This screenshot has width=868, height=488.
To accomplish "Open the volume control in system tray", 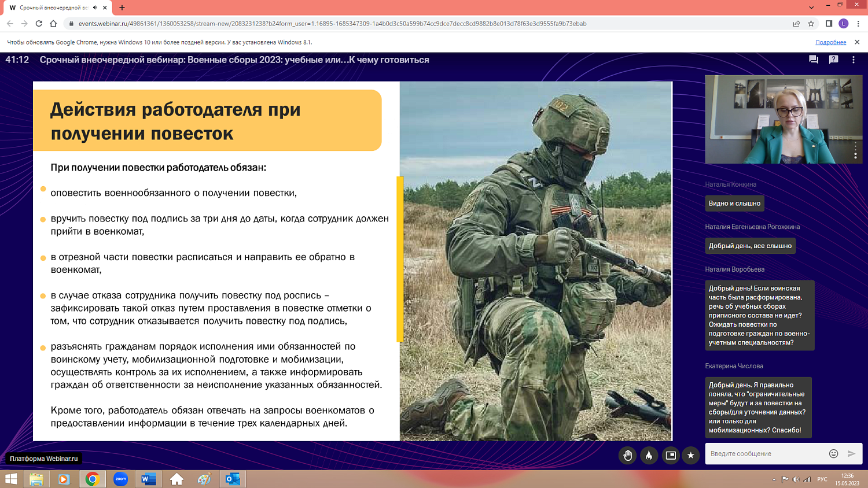I will tap(796, 479).
